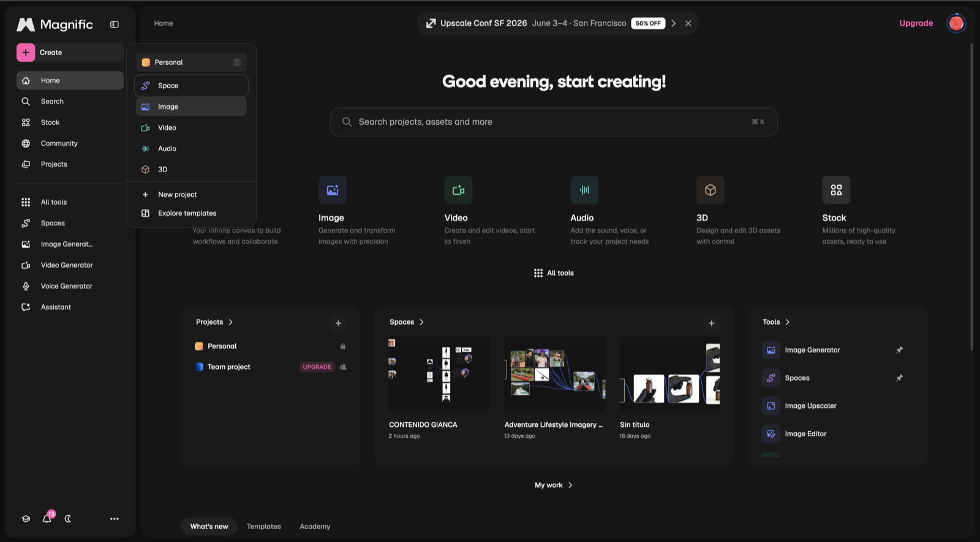980x542 pixels.
Task: Open Stock in the sidebar
Action: (x=70, y=122)
